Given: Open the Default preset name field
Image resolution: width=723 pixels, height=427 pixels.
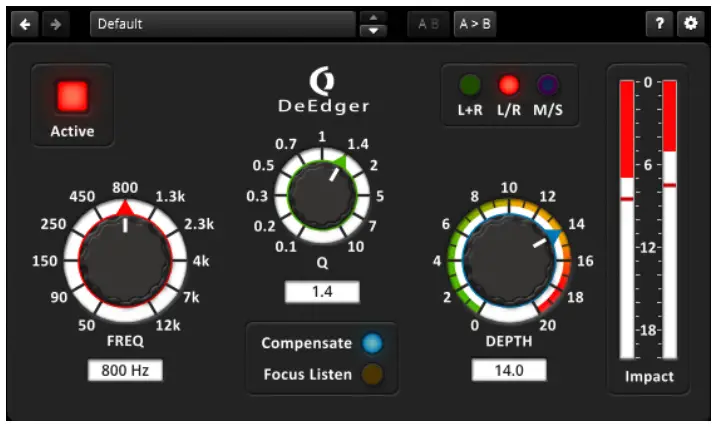Looking at the screenshot, I should (x=223, y=24).
